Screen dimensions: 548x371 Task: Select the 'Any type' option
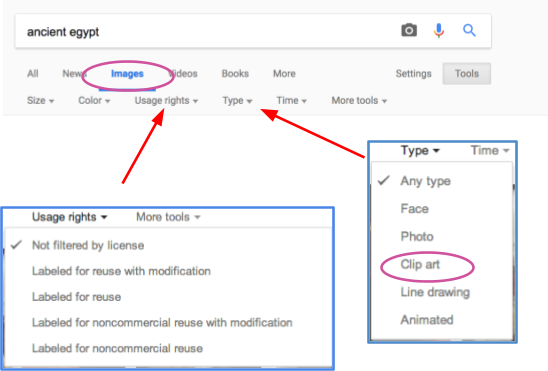click(425, 181)
